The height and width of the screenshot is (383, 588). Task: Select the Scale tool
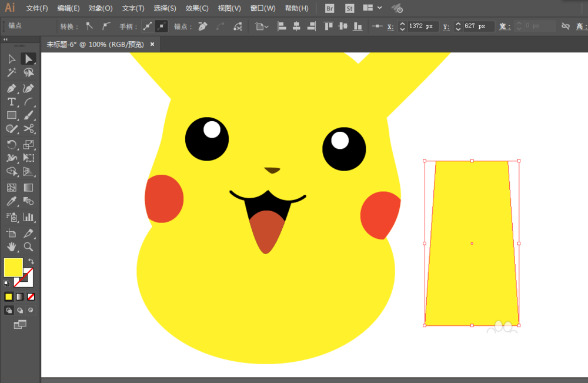28,144
